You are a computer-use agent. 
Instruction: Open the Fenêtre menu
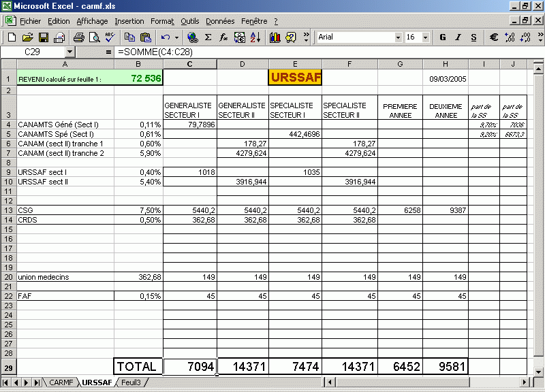[x=254, y=21]
